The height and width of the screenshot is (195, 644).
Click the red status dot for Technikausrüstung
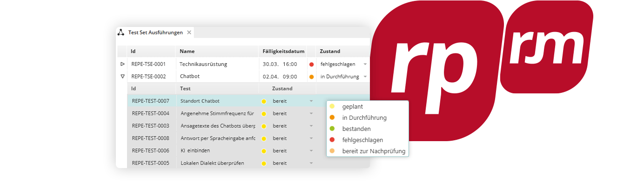click(x=311, y=64)
